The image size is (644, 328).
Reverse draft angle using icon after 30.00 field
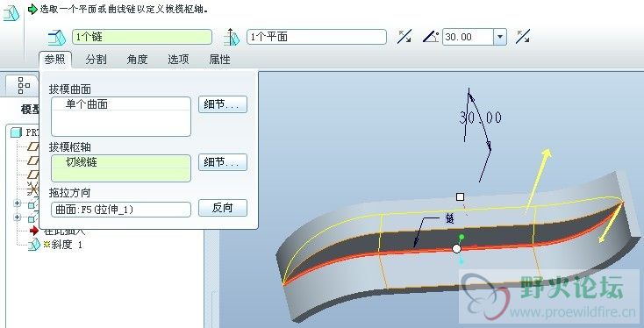522,37
